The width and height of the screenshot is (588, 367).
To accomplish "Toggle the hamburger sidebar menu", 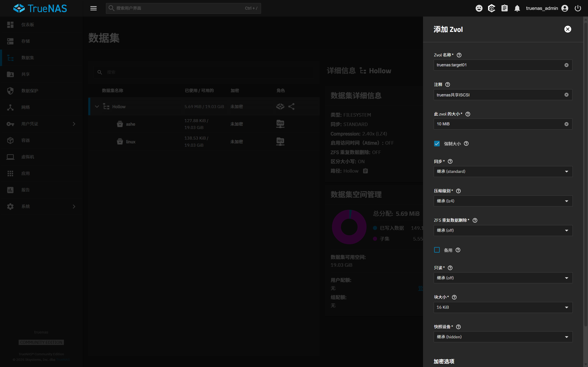I will click(x=93, y=8).
